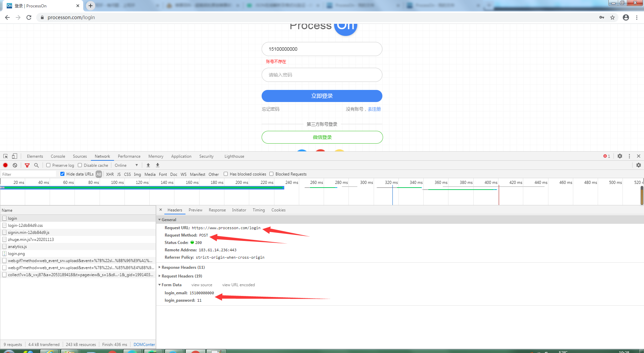Screen dimensions: 644x353
Task: Open a new browser tab
Action: click(91, 6)
